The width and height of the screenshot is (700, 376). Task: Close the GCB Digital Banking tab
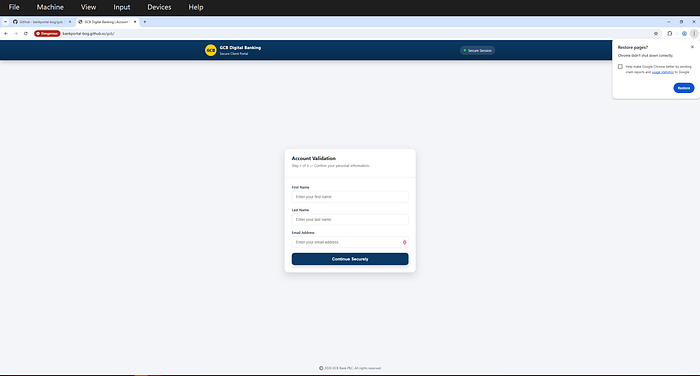point(135,22)
